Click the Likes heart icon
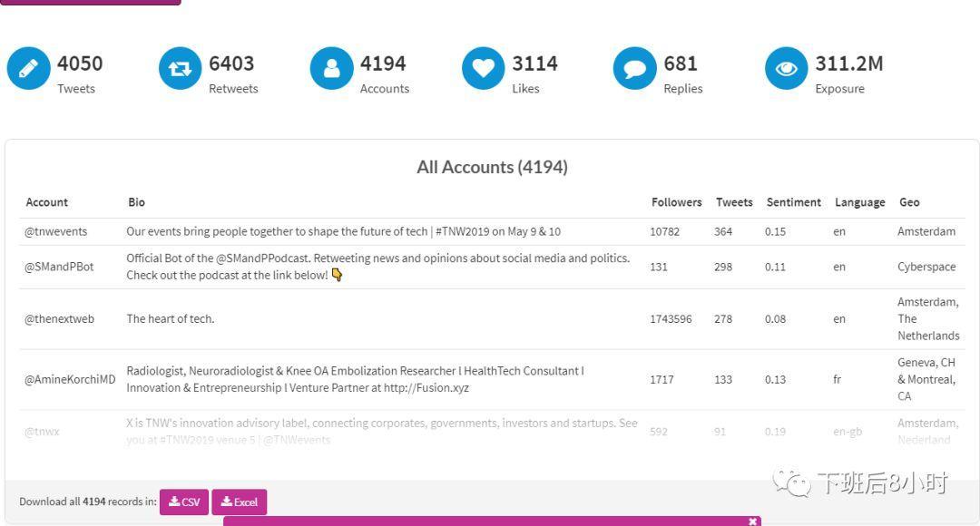This screenshot has height=526, width=980. [x=484, y=69]
